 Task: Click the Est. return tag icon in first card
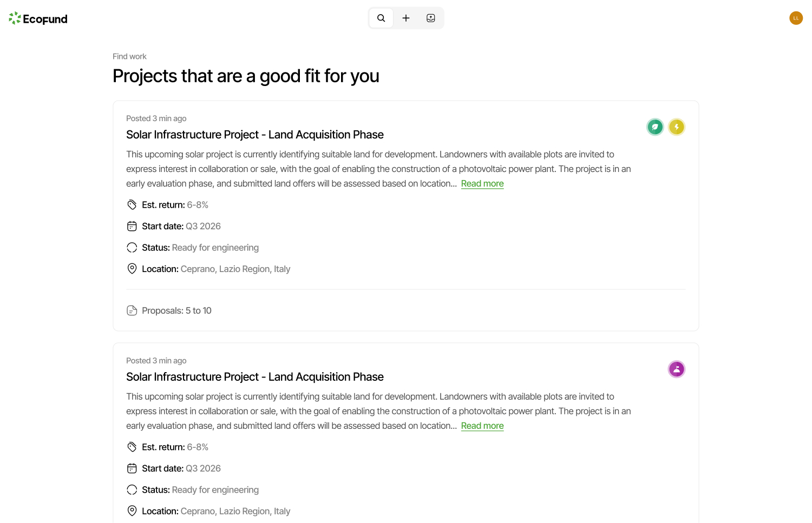[132, 205]
